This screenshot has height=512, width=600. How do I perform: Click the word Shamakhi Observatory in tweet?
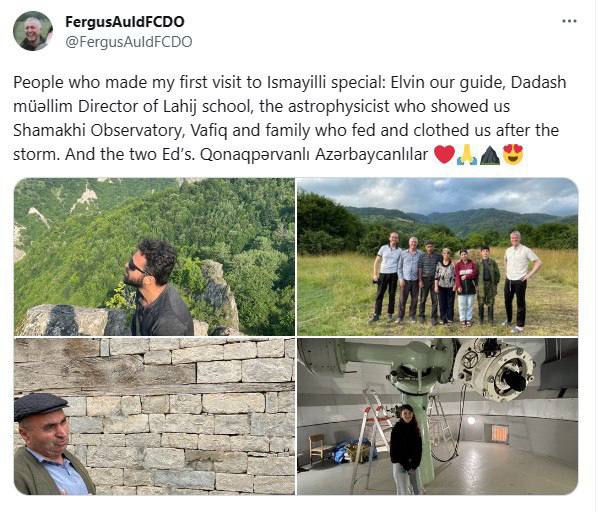click(98, 130)
